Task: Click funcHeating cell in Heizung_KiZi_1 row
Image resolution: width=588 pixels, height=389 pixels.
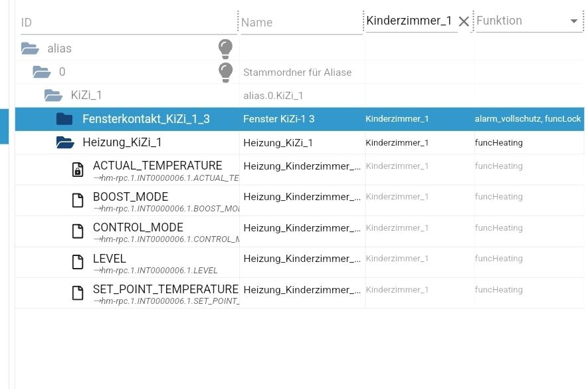Action: click(498, 143)
